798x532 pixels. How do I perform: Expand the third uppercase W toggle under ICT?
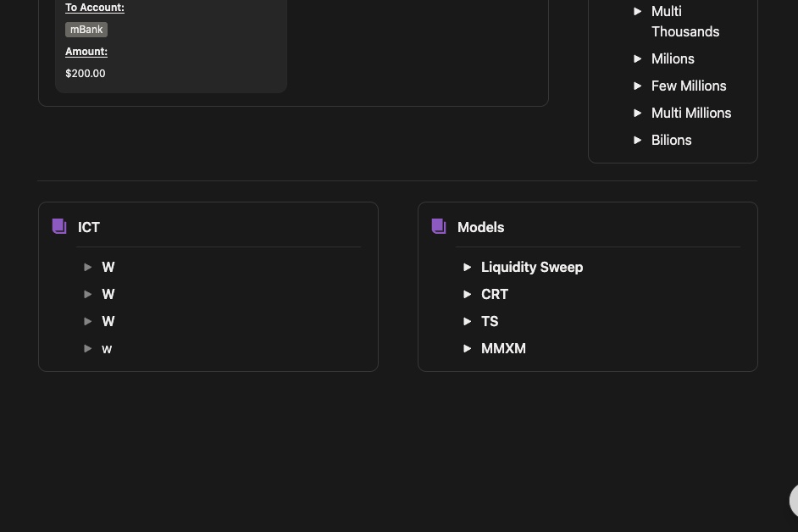coord(88,321)
